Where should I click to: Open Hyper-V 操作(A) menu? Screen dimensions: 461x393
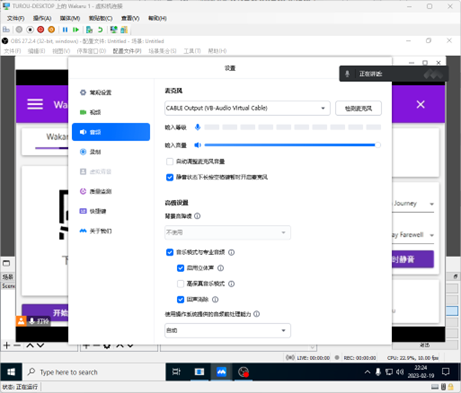(42, 18)
